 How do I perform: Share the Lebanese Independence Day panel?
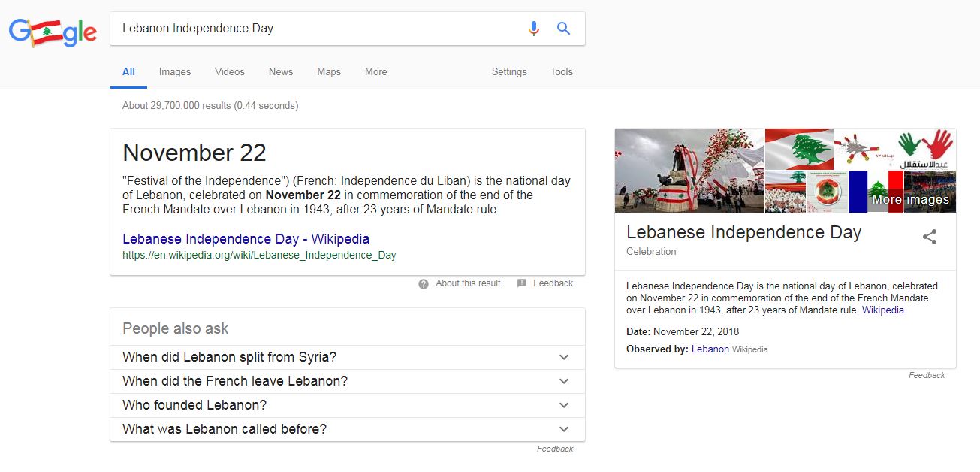(930, 237)
